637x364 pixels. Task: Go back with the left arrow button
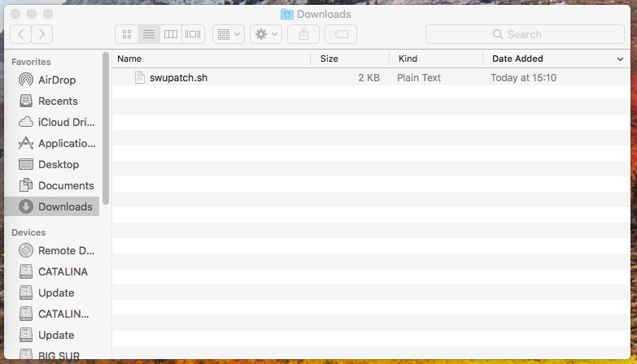click(x=20, y=34)
